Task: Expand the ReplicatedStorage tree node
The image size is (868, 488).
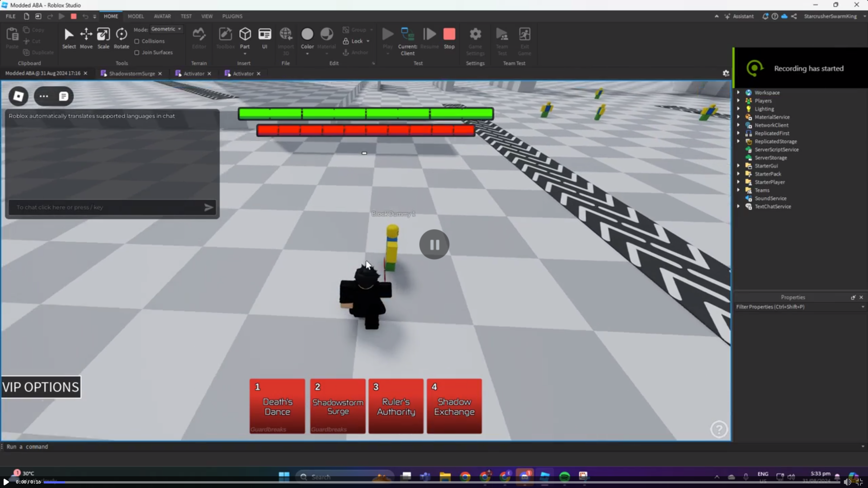Action: [x=738, y=141]
